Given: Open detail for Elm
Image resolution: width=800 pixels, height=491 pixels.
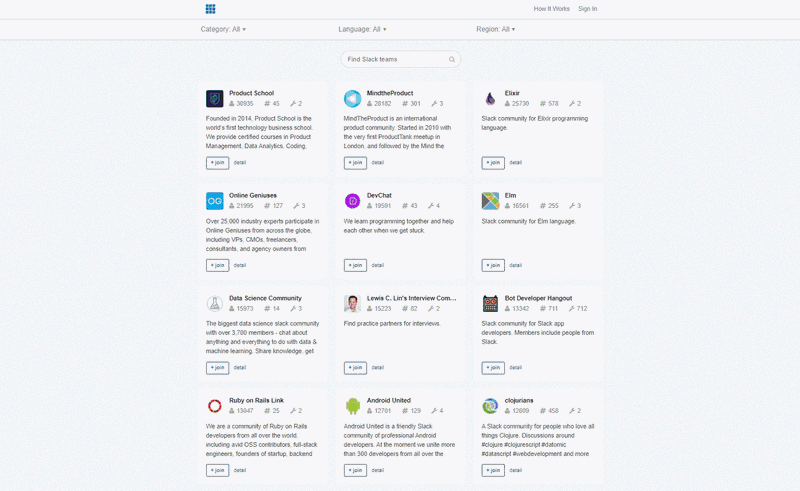Looking at the screenshot, I should [515, 265].
